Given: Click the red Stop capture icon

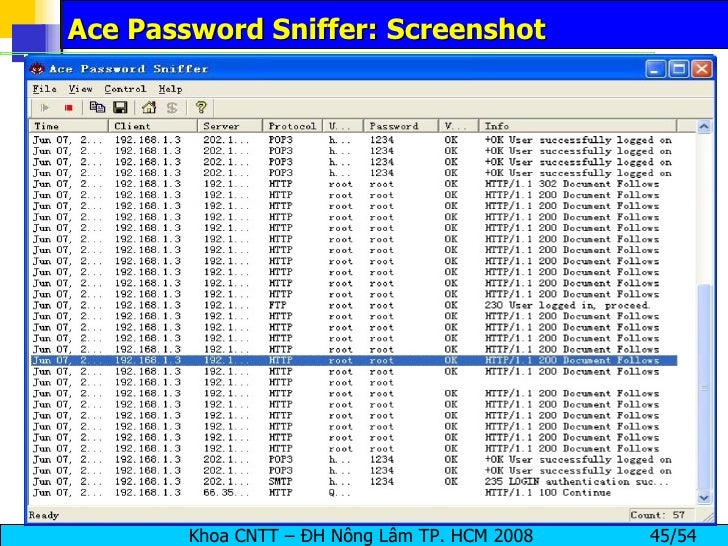Looking at the screenshot, I should [69, 108].
